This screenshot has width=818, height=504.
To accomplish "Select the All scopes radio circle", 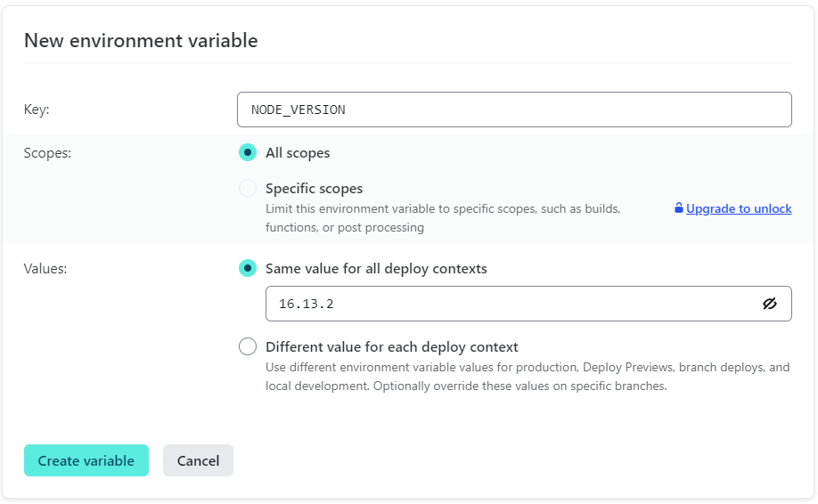I will (x=248, y=152).
